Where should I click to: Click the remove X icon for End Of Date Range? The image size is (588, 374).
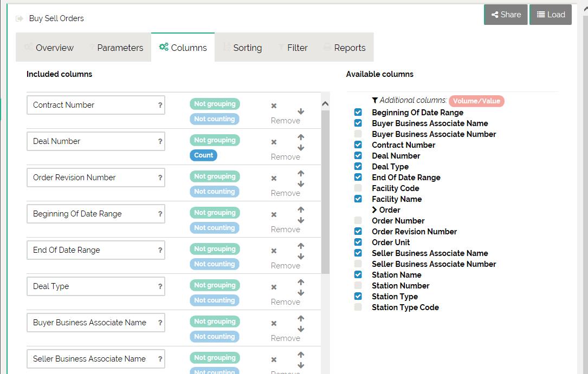pos(274,251)
